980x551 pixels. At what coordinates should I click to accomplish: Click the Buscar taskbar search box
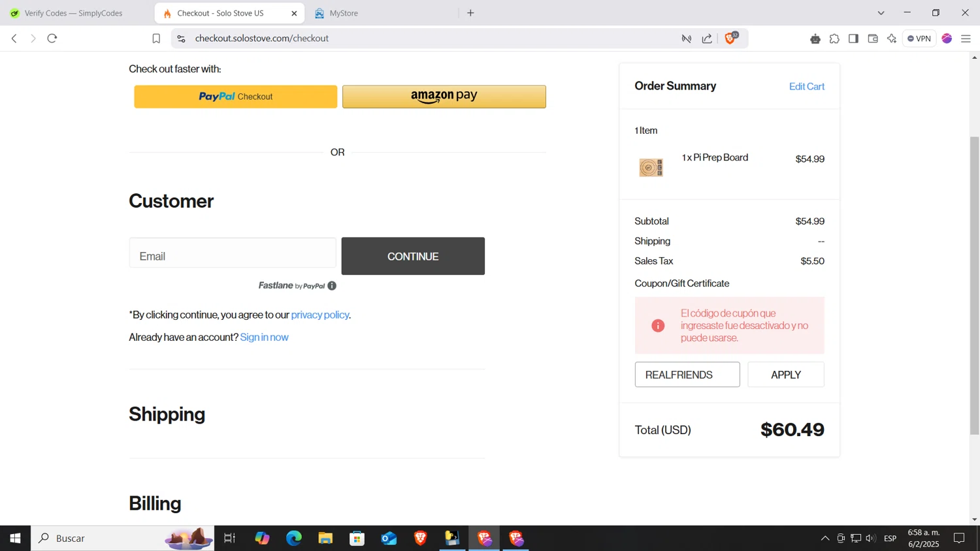(123, 538)
